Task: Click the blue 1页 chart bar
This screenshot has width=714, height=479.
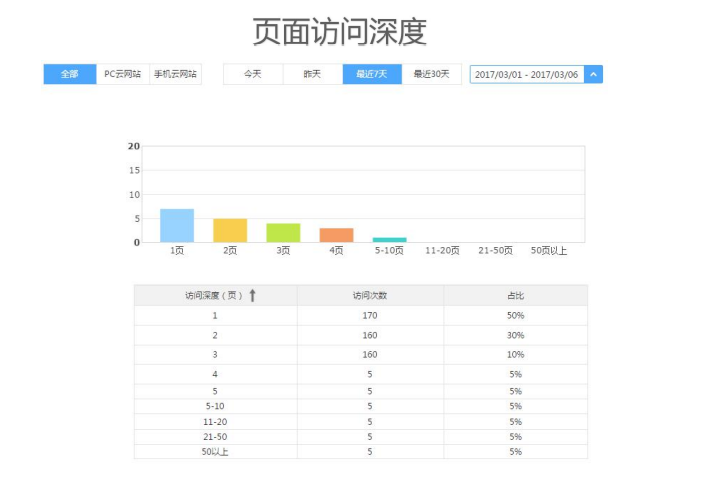Action: pyautogui.click(x=177, y=226)
